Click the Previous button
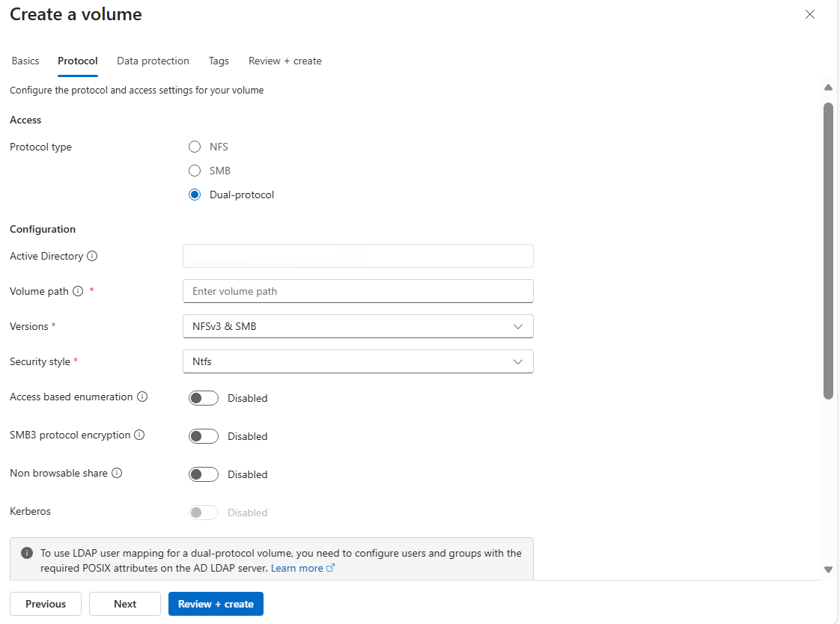This screenshot has width=840, height=624. pyautogui.click(x=46, y=604)
